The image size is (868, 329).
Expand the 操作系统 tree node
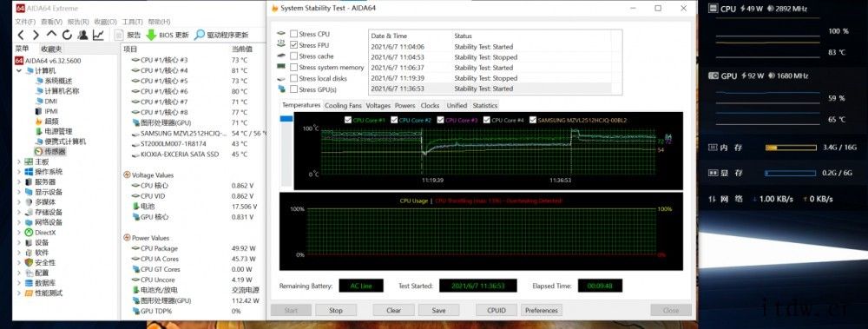(19, 172)
